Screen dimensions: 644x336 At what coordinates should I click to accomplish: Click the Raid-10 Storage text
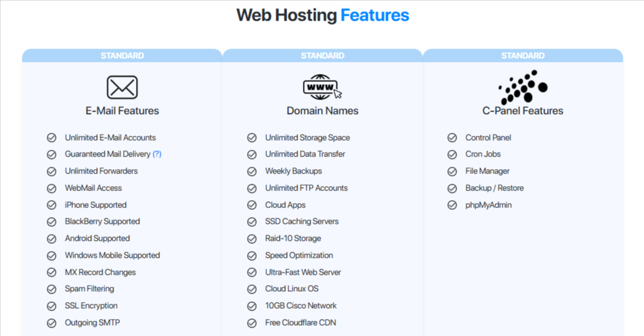click(293, 238)
